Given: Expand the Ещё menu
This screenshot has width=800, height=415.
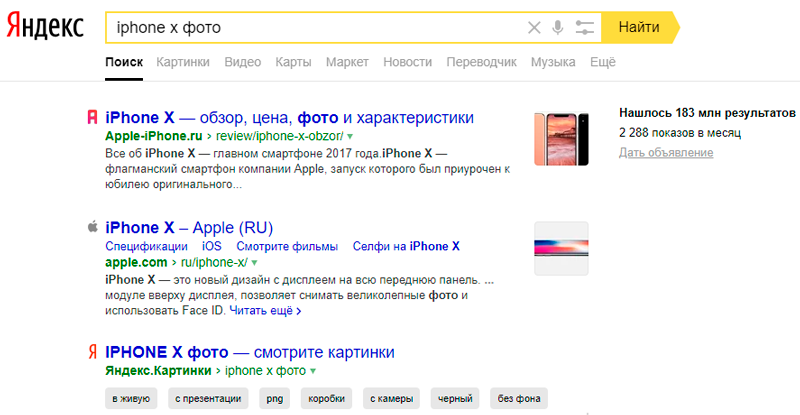Looking at the screenshot, I should (603, 62).
